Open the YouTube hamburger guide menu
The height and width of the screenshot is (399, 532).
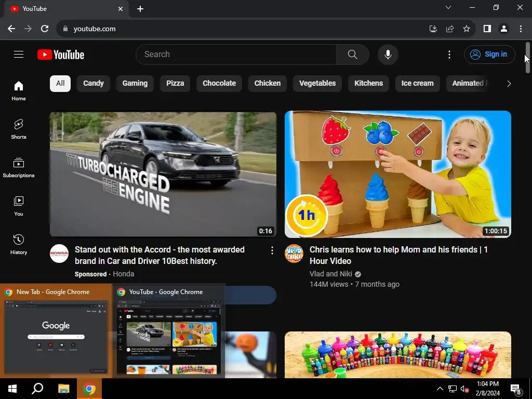click(x=19, y=54)
